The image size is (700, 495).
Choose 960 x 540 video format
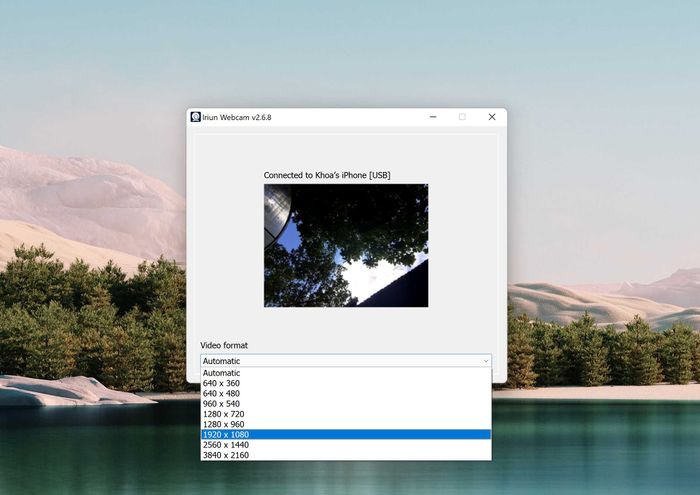(x=346, y=403)
